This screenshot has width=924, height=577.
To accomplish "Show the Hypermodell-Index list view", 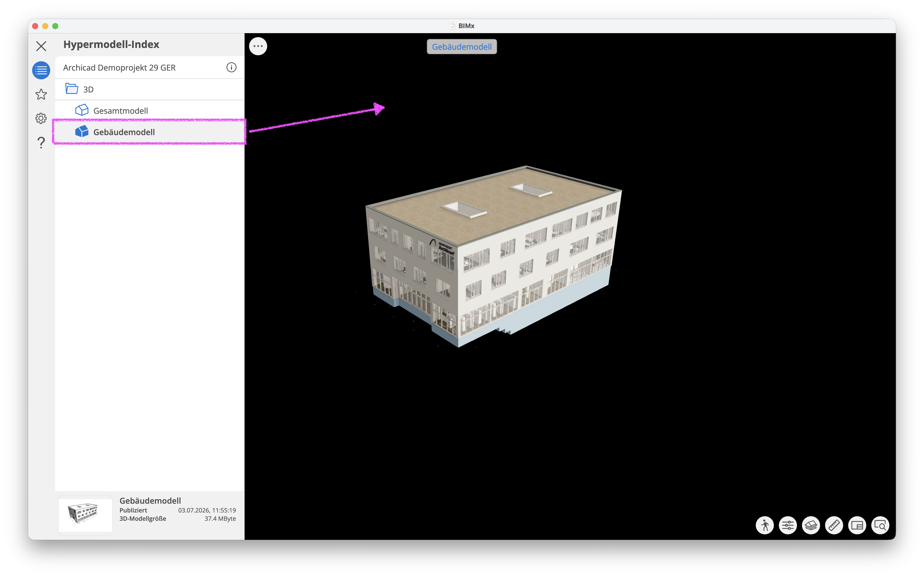I will (41, 70).
